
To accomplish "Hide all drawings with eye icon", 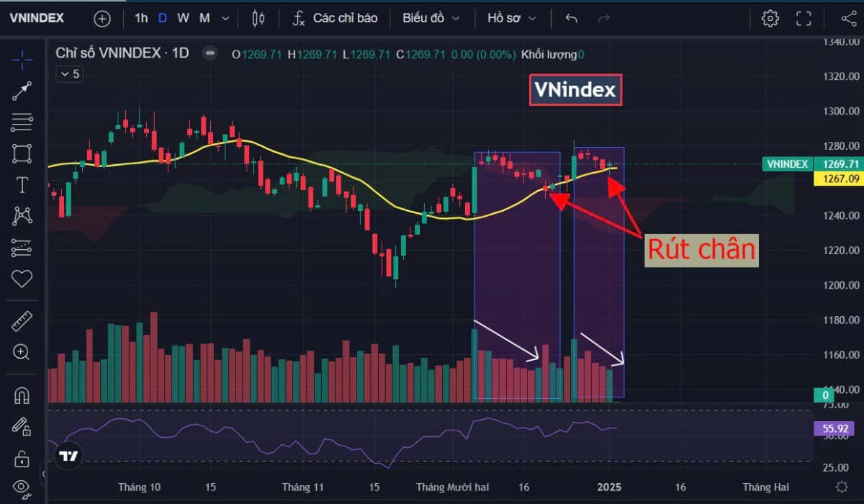I will (22, 488).
